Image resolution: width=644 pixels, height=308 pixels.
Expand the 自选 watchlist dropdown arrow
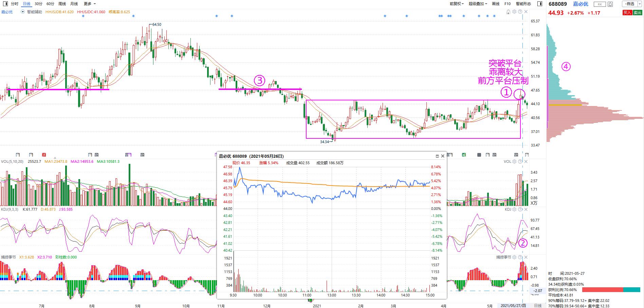click(640, 4)
